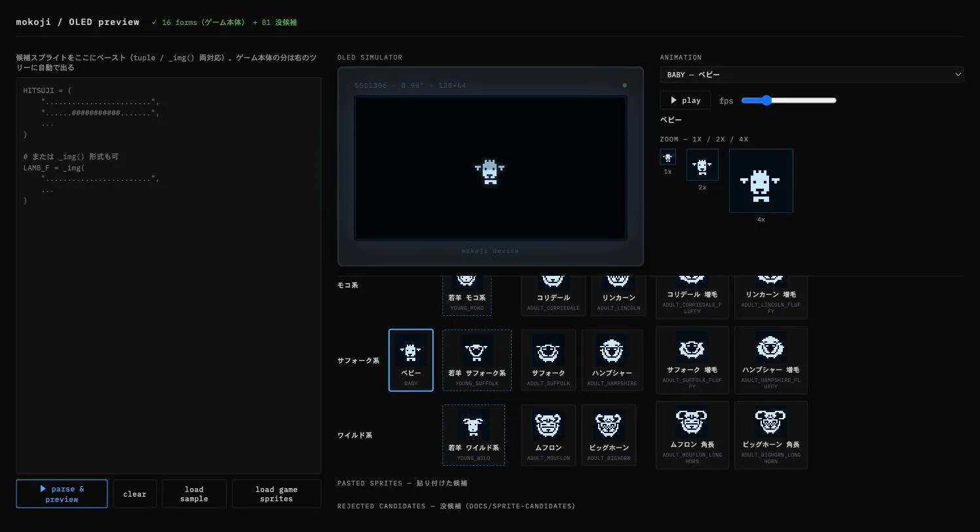Select the サフォーク 増毛 fluffy sprite
The image size is (980, 532).
692,360
